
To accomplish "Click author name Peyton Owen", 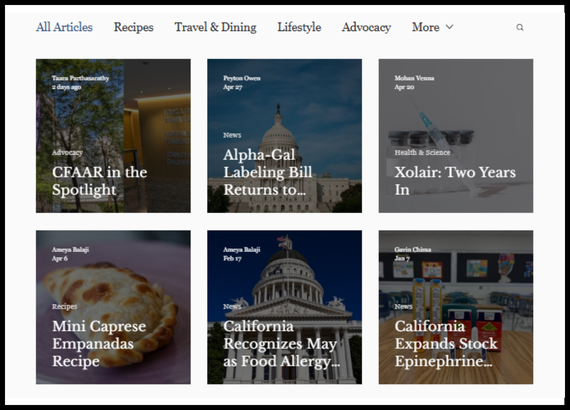I will 242,78.
